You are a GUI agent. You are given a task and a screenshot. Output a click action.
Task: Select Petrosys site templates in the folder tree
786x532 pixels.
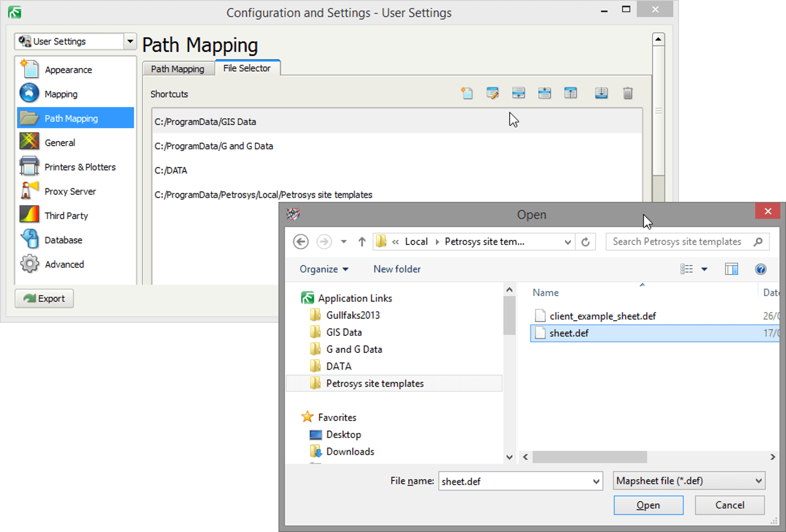(x=394, y=384)
